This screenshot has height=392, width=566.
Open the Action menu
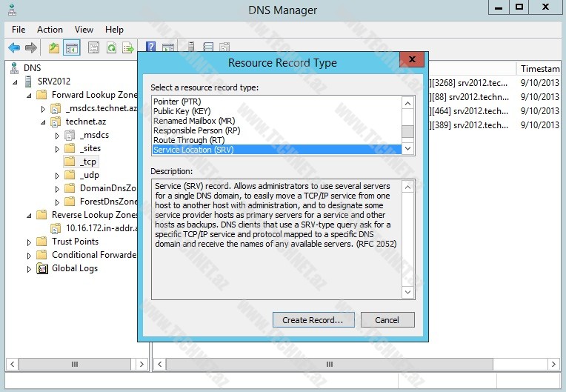(50, 30)
